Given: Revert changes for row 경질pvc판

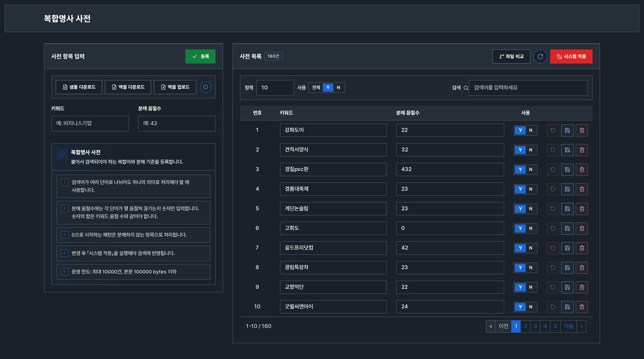Looking at the screenshot, I should [553, 170].
